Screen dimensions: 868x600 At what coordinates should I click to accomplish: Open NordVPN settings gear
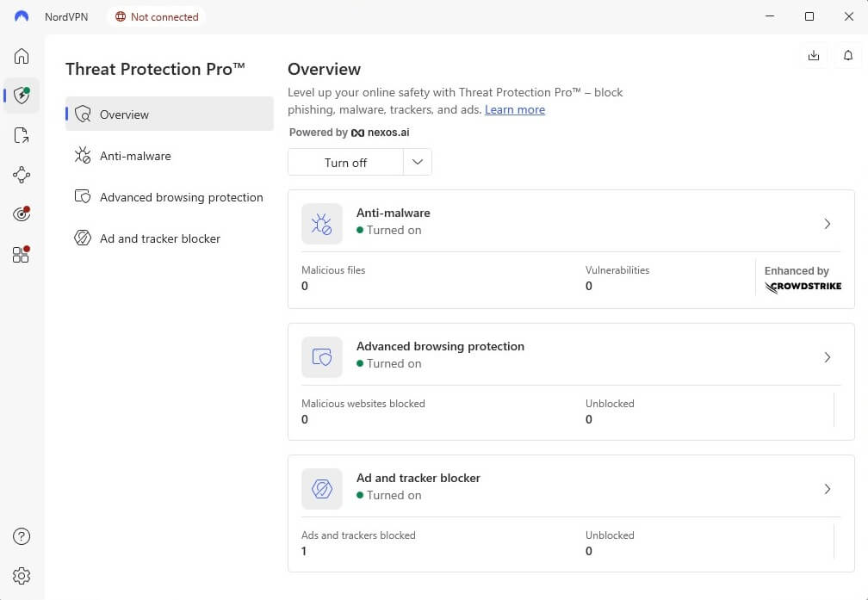tap(22, 576)
